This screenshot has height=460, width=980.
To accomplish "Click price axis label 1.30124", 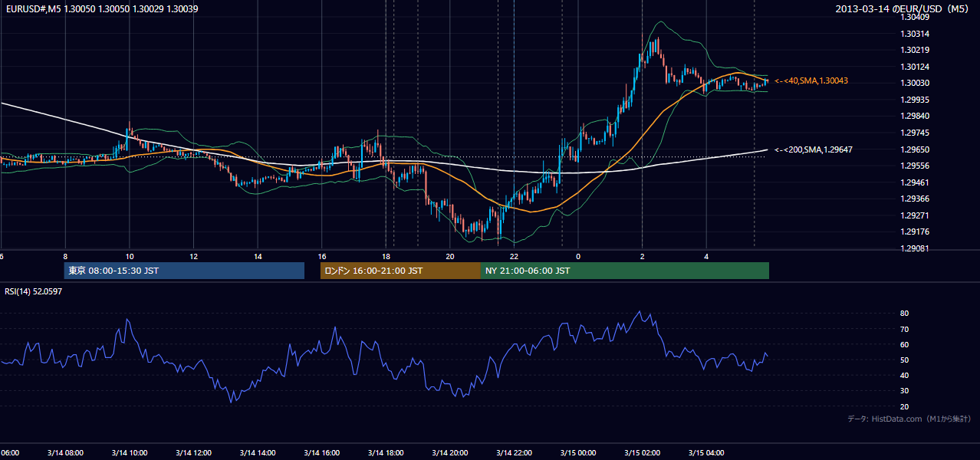I will tap(915, 67).
